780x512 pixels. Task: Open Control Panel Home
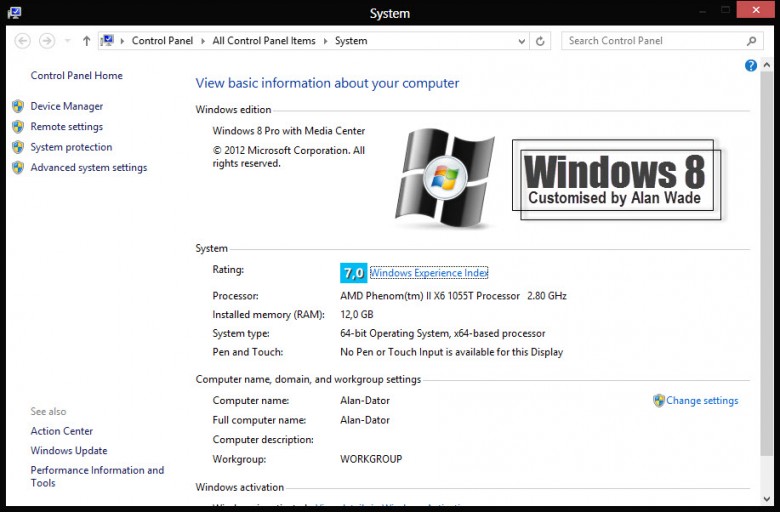[77, 76]
